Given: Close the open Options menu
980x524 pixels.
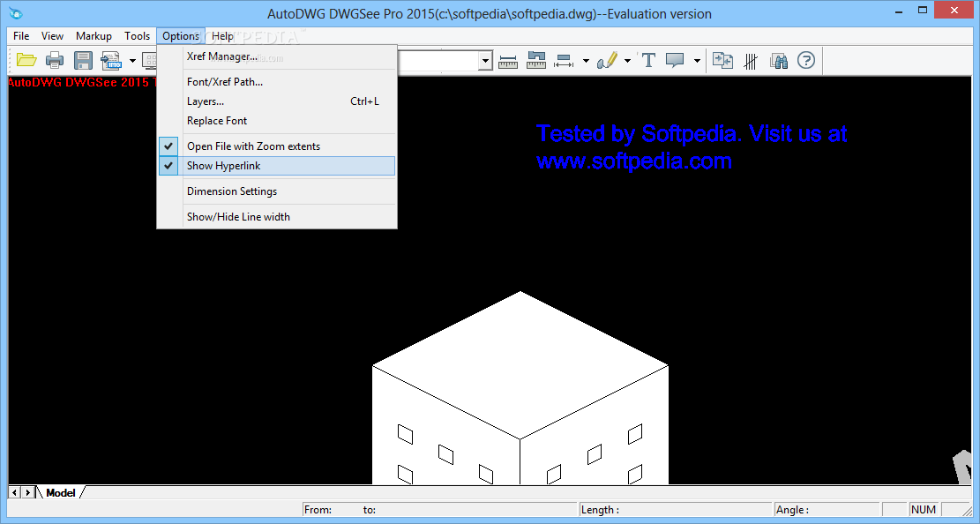Looking at the screenshot, I should point(181,36).
